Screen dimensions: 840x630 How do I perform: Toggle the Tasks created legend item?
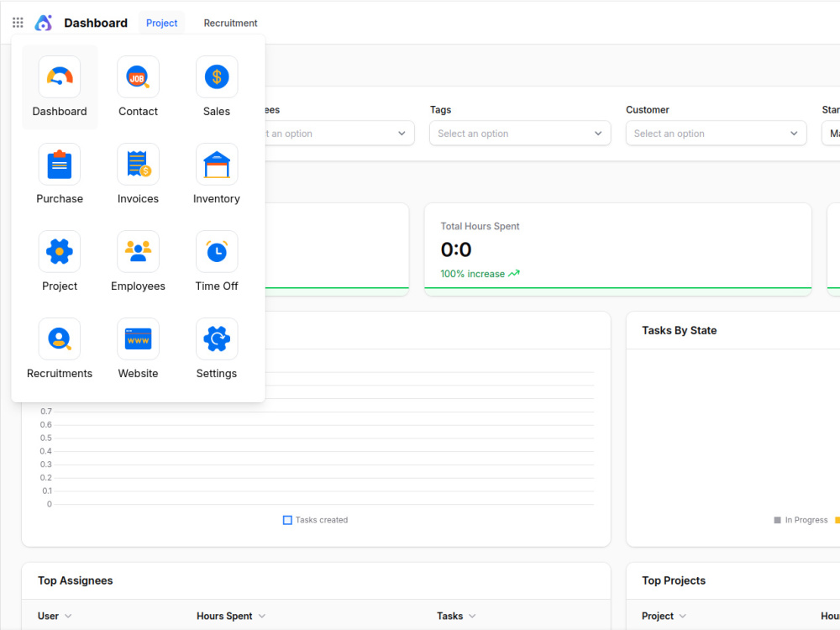[x=316, y=520]
